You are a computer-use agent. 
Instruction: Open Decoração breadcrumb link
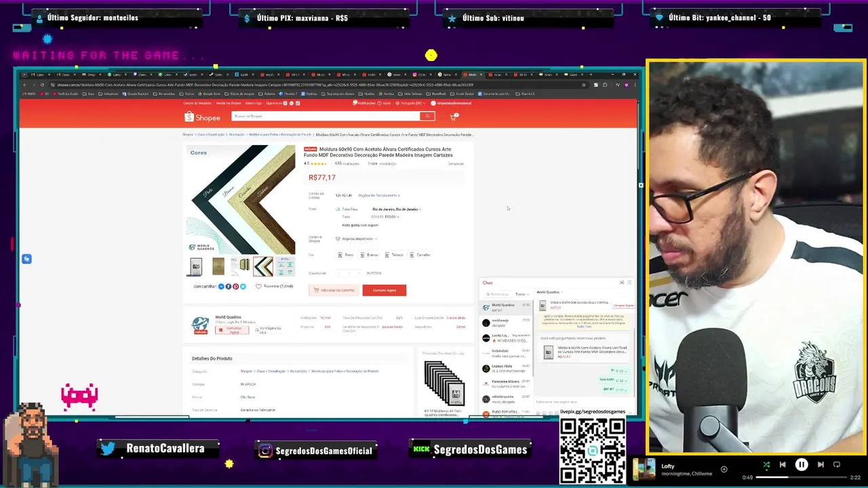coord(237,135)
